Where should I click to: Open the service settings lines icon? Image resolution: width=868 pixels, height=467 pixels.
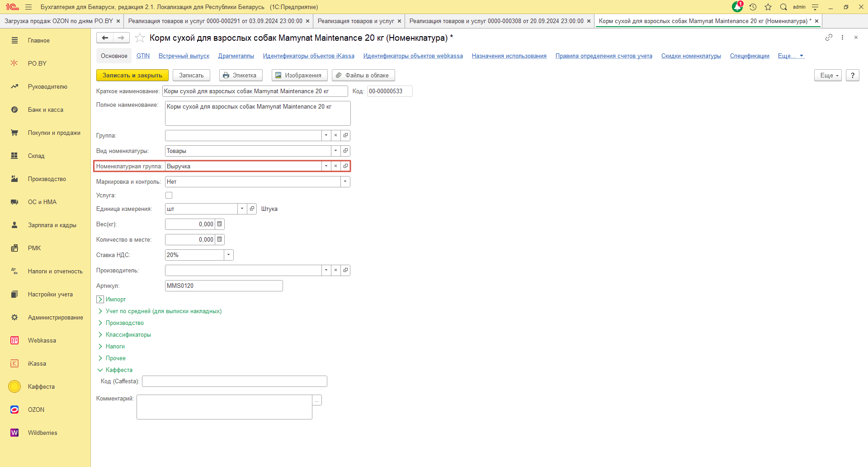coord(815,7)
